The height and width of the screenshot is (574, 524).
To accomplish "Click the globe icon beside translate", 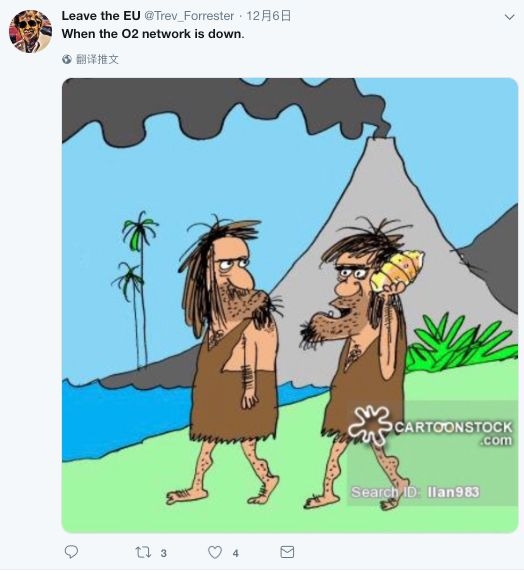I will [x=67, y=59].
